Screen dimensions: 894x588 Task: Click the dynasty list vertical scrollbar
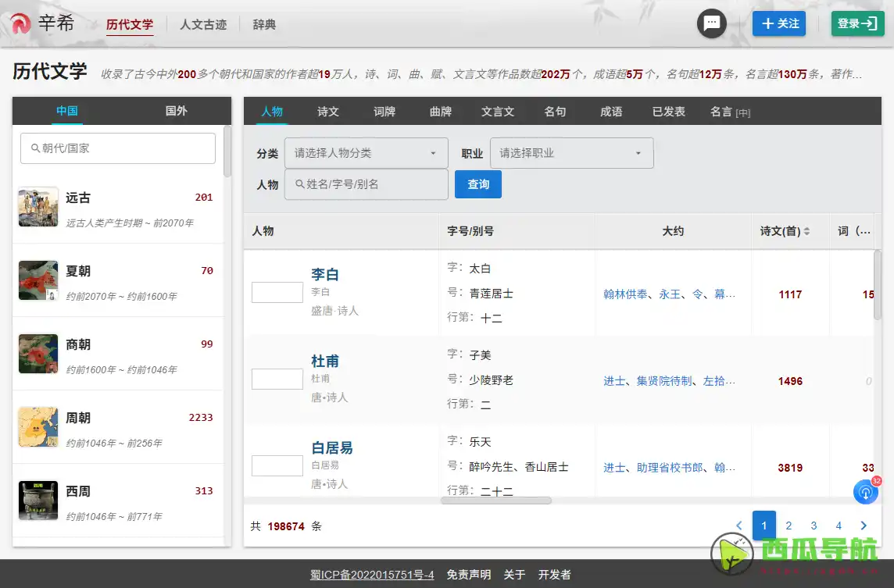point(227,151)
